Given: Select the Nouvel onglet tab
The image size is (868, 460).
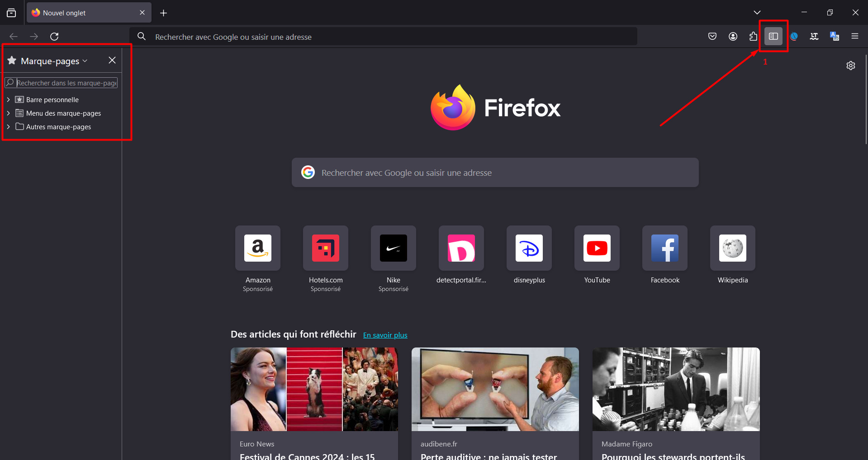Looking at the screenshot, I should pyautogui.click(x=89, y=13).
